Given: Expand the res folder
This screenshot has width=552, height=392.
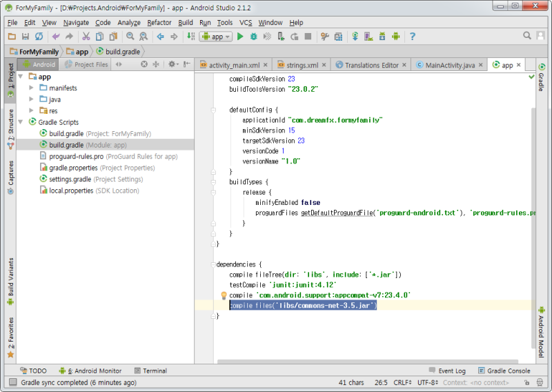Looking at the screenshot, I should point(31,110).
